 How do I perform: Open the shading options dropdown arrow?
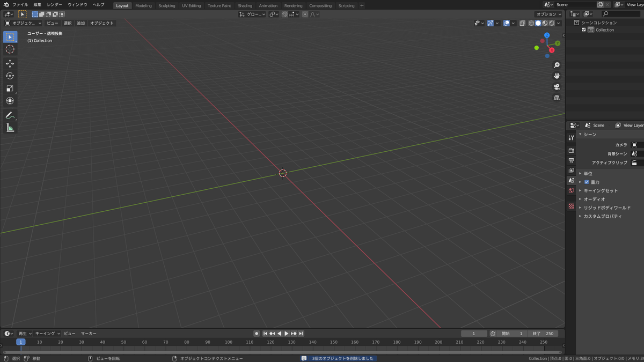pyautogui.click(x=559, y=23)
